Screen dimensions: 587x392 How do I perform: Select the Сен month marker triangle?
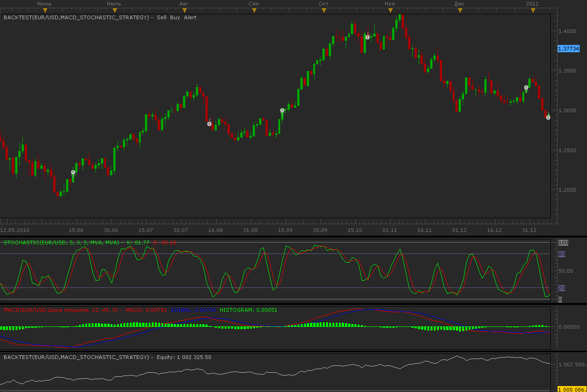click(254, 11)
